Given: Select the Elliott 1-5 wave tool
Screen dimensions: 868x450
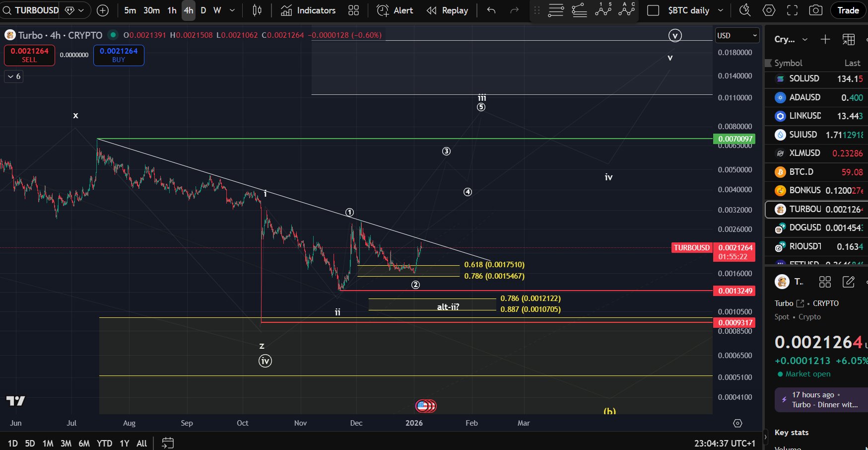Looking at the screenshot, I should click(603, 10).
